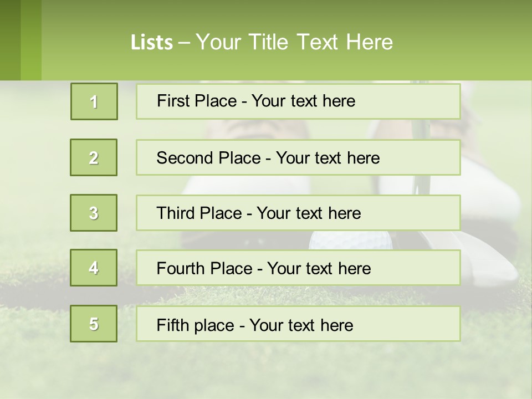Click the number 5 box
Screen dimensions: 532x399
(x=94, y=324)
